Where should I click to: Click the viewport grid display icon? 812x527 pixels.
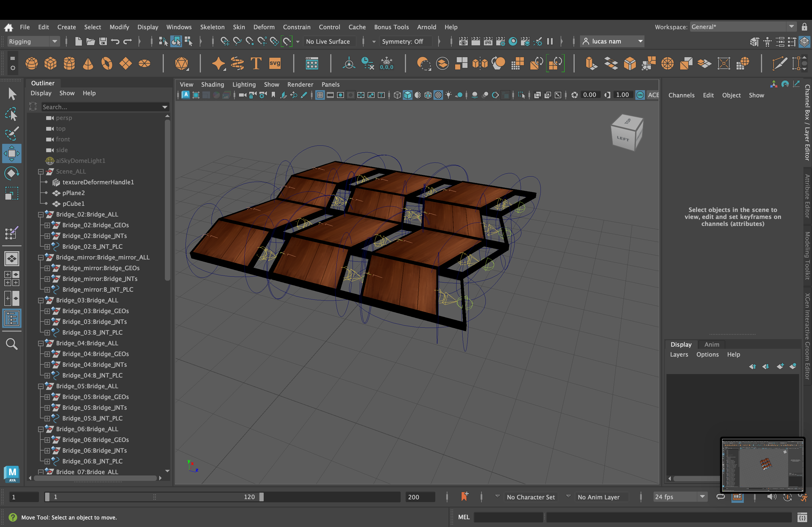320,95
